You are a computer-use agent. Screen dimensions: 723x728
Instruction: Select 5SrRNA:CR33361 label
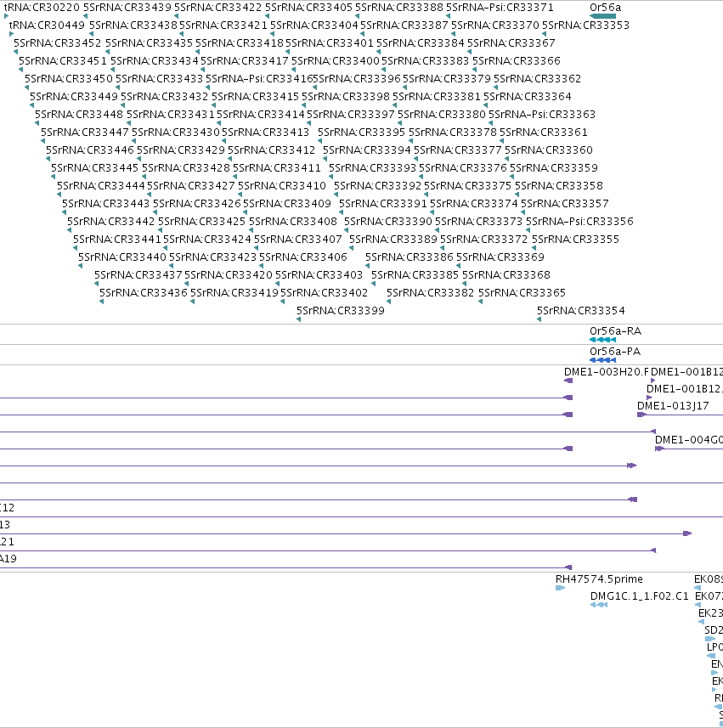point(543,133)
